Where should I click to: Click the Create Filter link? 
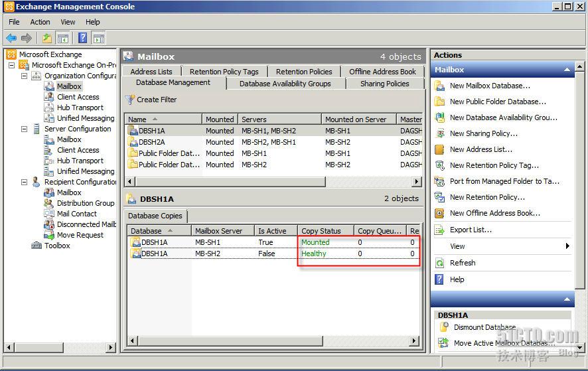[x=157, y=100]
